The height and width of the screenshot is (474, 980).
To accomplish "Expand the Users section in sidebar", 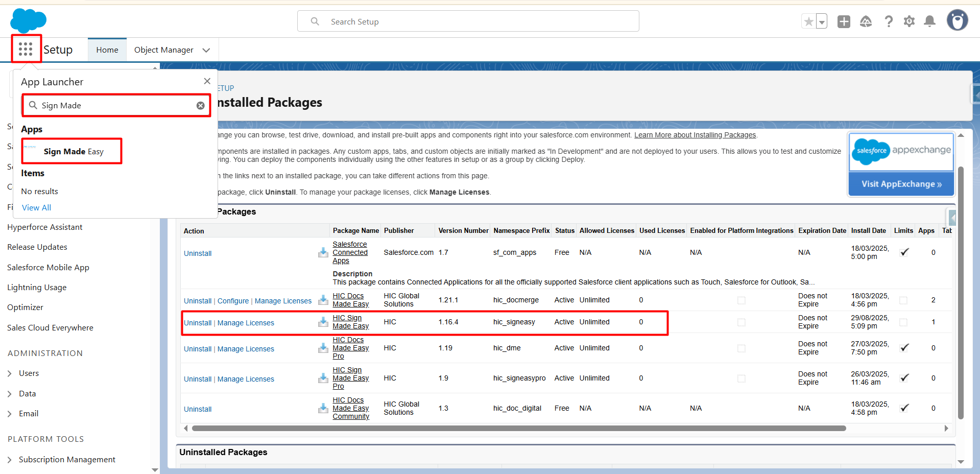I will click(x=10, y=373).
